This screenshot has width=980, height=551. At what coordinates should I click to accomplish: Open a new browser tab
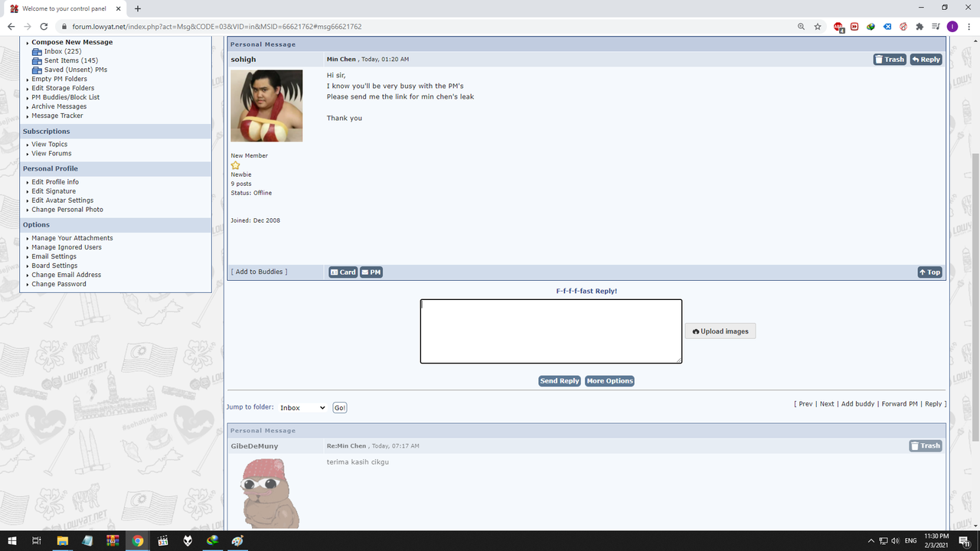click(x=138, y=8)
